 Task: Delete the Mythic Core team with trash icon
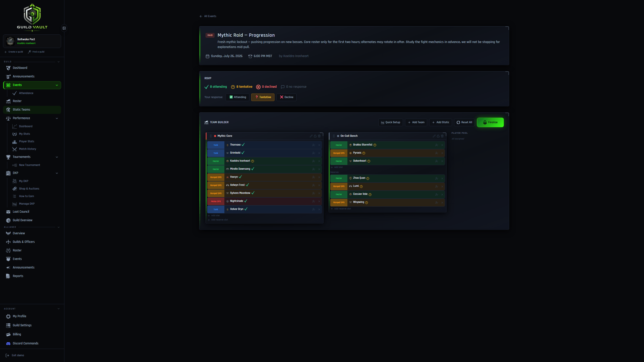coord(319,136)
